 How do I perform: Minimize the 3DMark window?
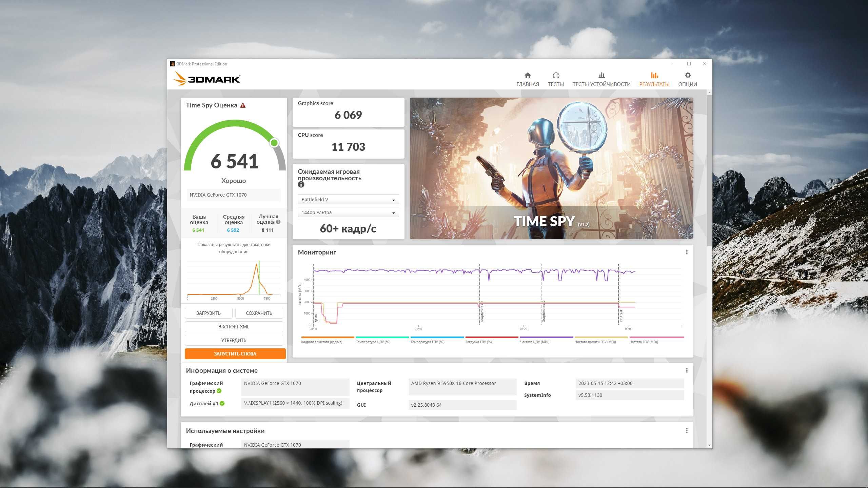pos(674,64)
